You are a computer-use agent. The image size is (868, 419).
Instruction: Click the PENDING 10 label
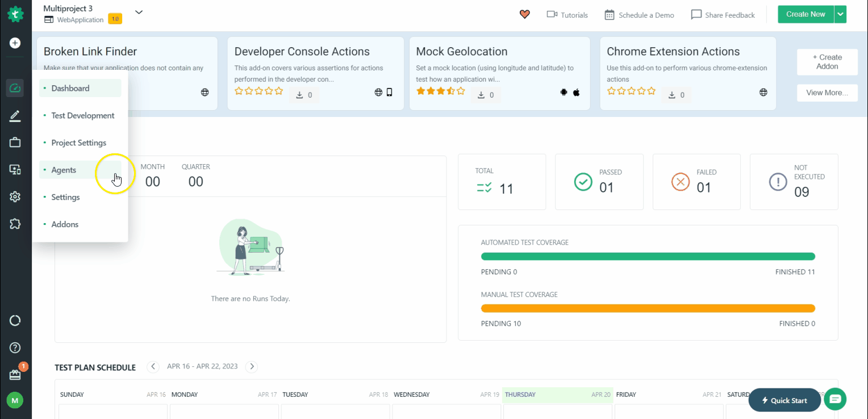tap(501, 324)
